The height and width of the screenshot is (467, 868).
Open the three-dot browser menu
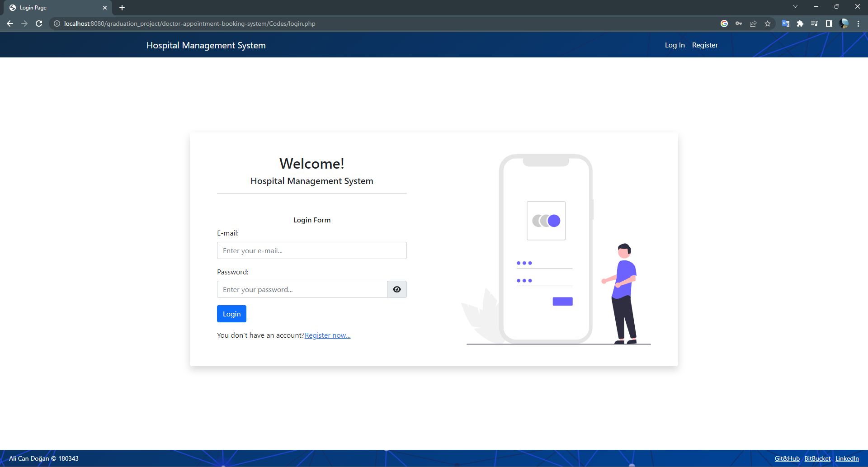[858, 24]
